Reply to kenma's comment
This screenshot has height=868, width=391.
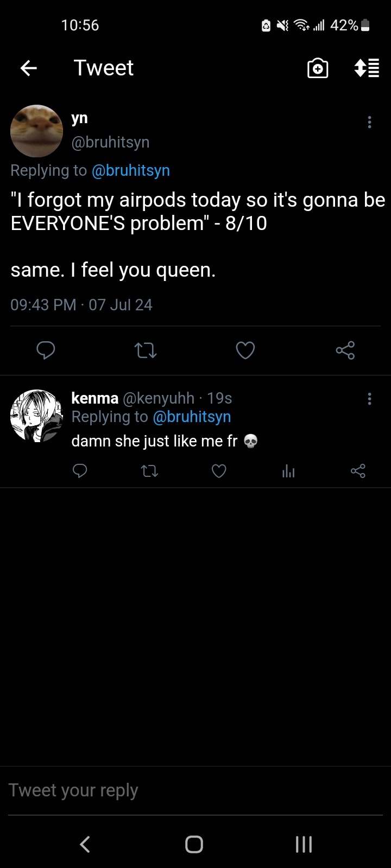point(80,471)
